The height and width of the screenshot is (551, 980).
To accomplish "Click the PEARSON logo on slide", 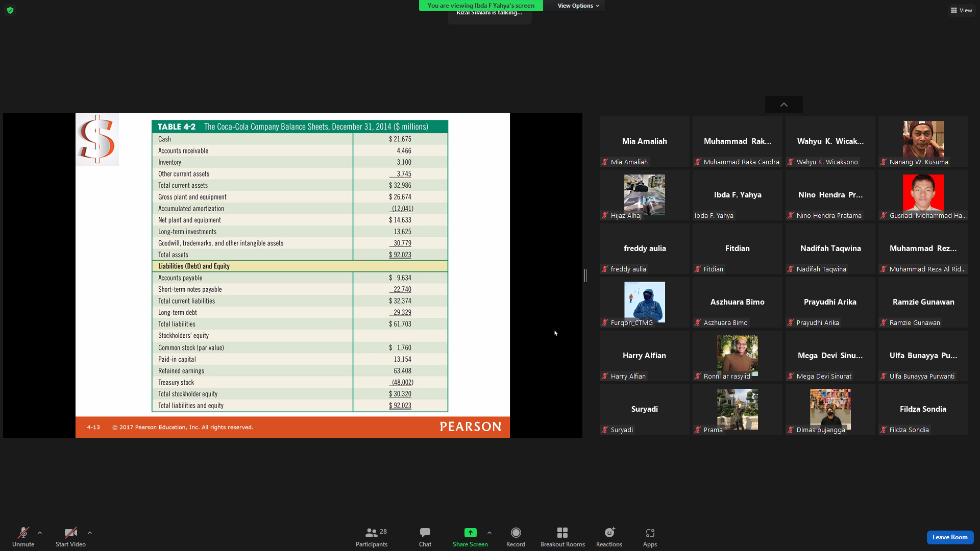I will 471,427.
